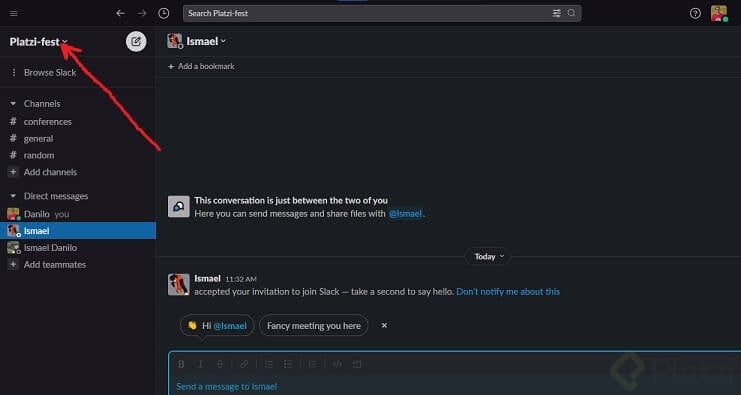
Task: Add a bookmark to conversation
Action: tap(201, 66)
